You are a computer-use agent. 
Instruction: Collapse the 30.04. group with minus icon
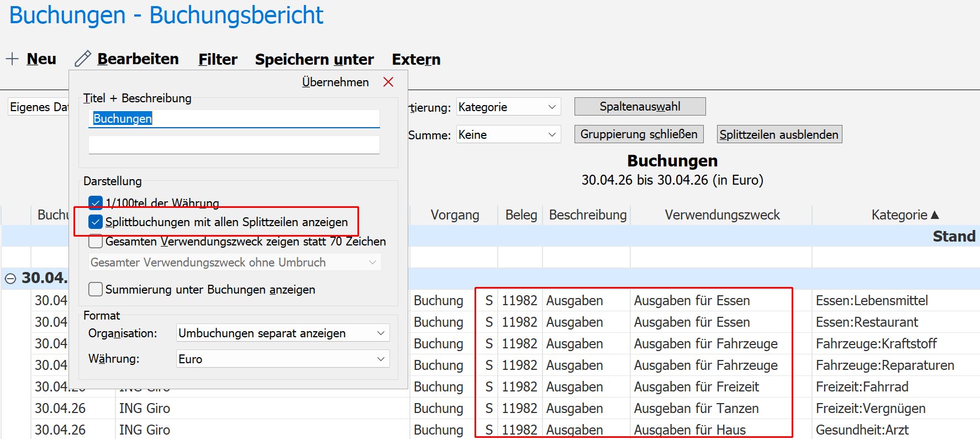point(10,279)
